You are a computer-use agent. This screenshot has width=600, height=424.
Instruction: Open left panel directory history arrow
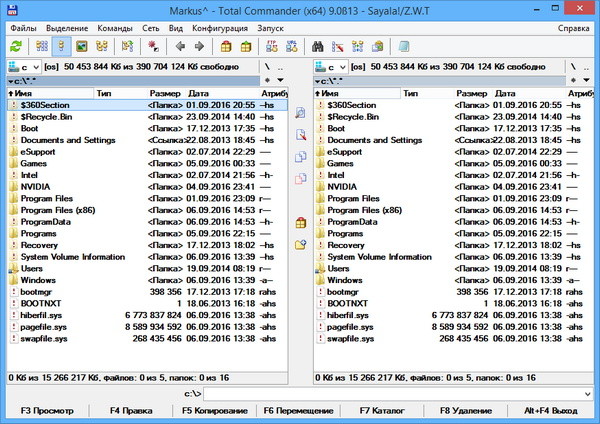(x=280, y=80)
